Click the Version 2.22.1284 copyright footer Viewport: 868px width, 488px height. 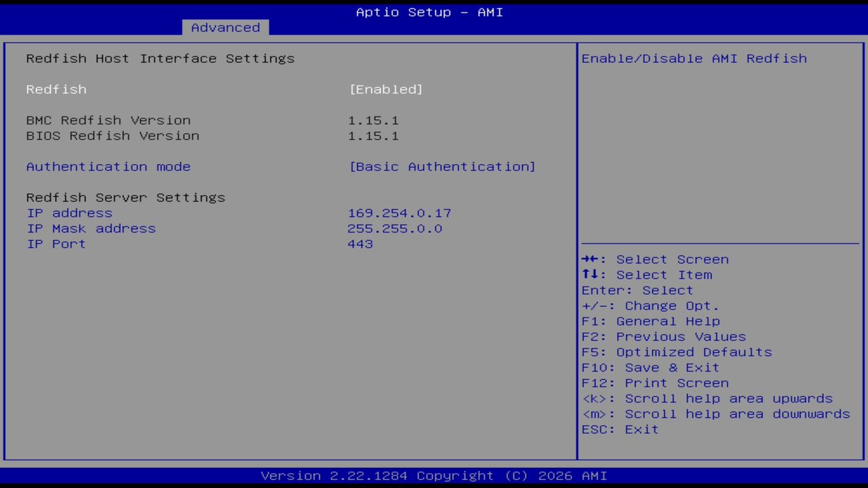434,476
